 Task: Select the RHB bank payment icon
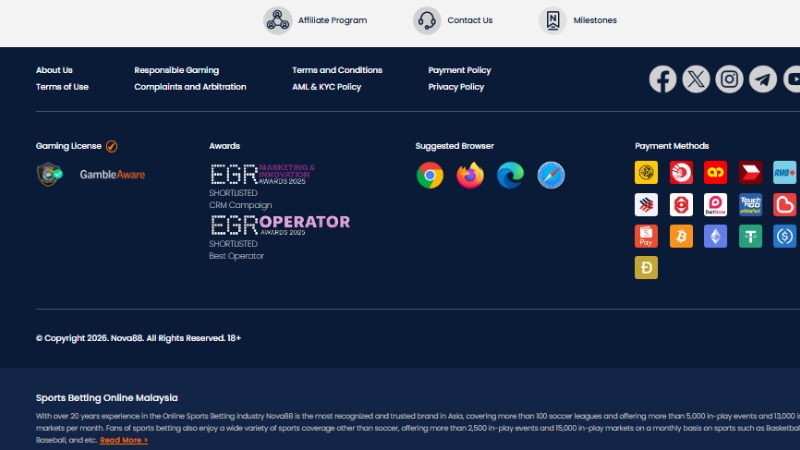[x=785, y=172]
